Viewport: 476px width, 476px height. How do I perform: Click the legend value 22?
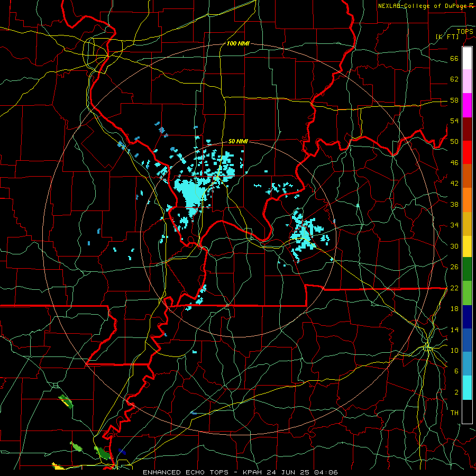point(454,288)
